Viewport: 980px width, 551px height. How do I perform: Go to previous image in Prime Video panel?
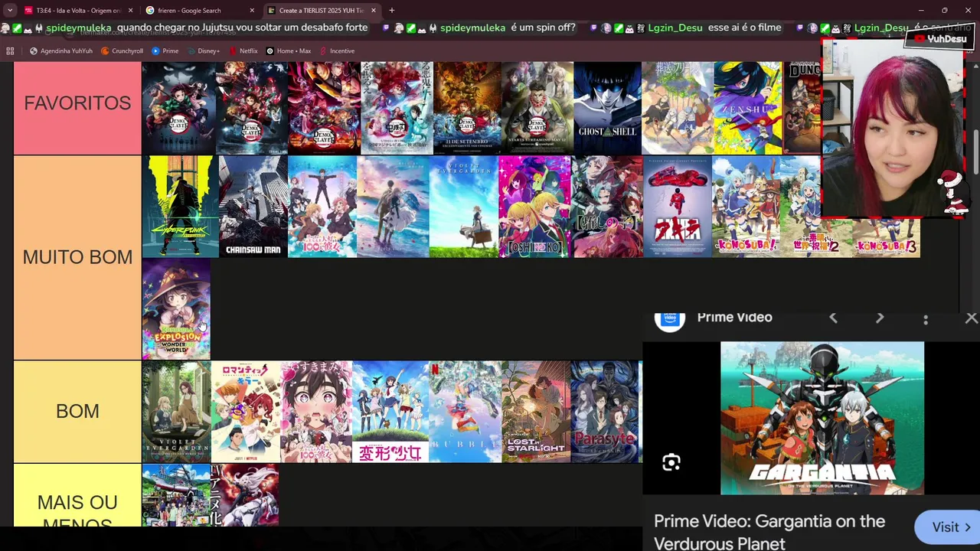[833, 318]
